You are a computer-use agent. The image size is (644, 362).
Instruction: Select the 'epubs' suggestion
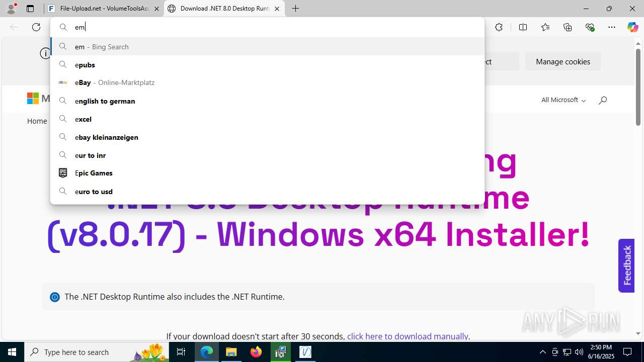click(267, 65)
